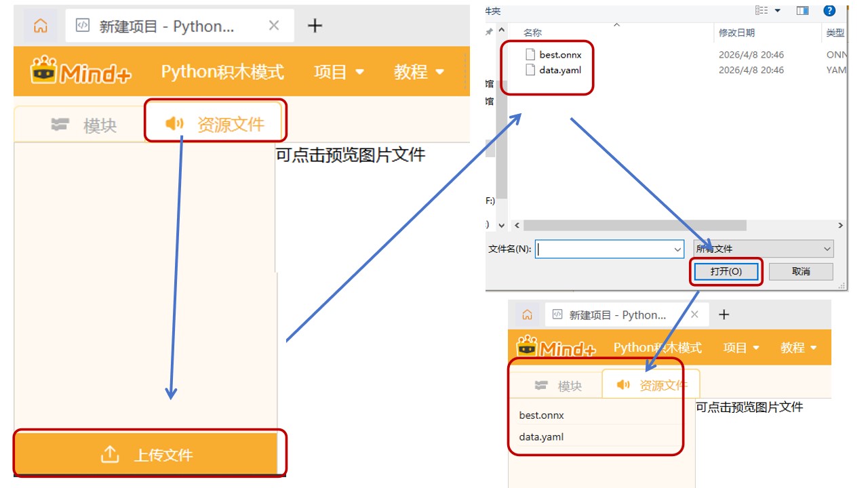Click the Mind+ logo in the large left window
This screenshot has height=488, width=868.
pyautogui.click(x=81, y=71)
